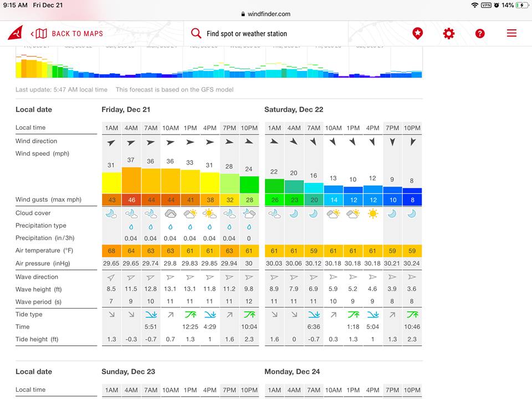532x399 pixels.
Task: Open the help question mark icon
Action: coord(480,33)
